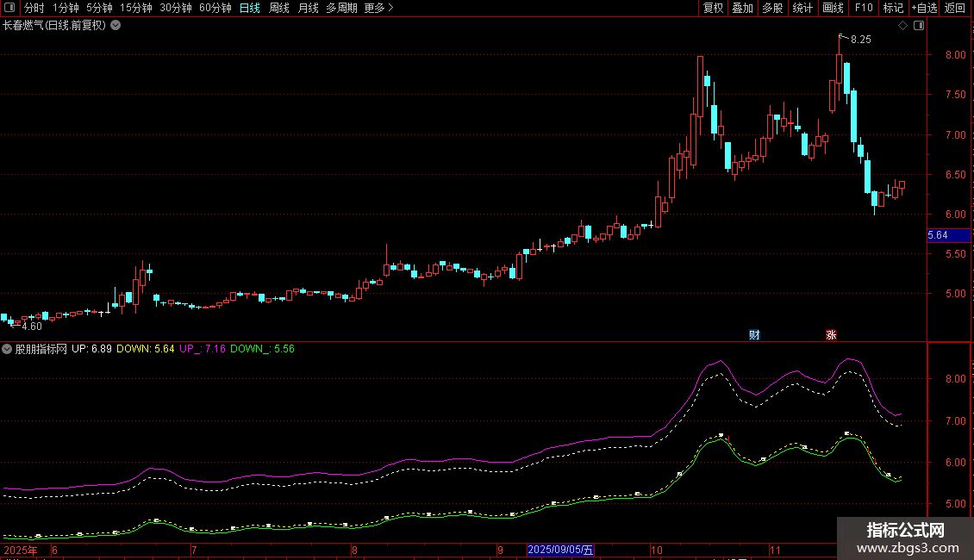
Task: Open the 长春燃气 chart title dropdown
Action: [116, 26]
